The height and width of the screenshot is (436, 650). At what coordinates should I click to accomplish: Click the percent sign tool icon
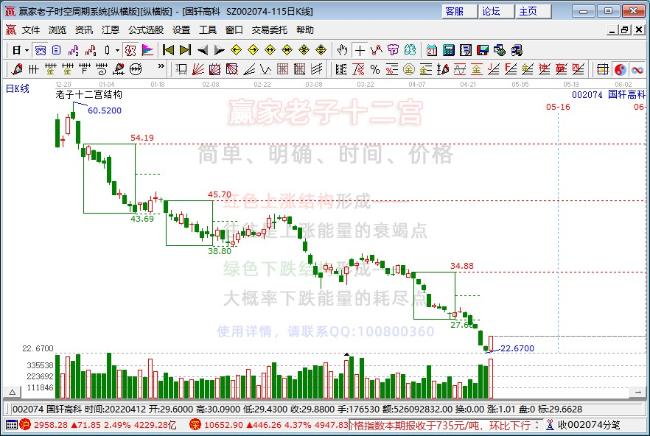(x=375, y=69)
